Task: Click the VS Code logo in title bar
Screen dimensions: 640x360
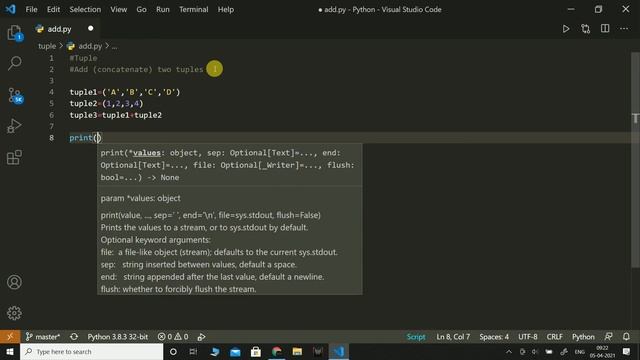Action: (11, 9)
